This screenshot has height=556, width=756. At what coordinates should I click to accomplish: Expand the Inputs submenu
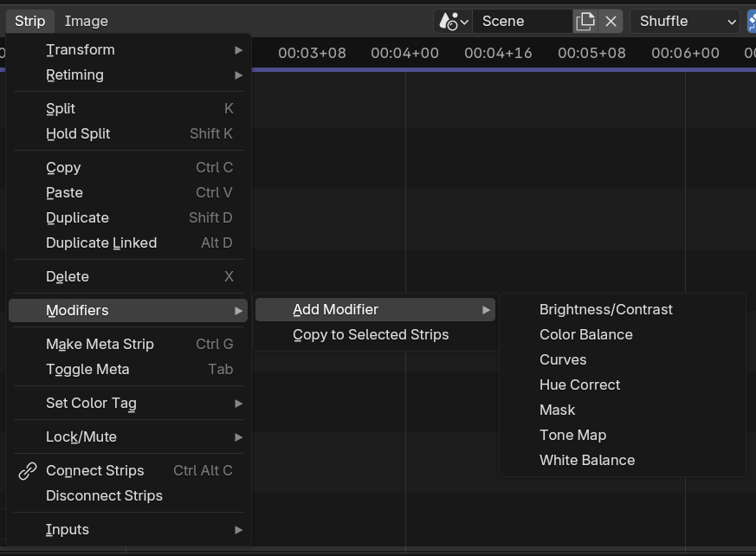pyautogui.click(x=128, y=529)
